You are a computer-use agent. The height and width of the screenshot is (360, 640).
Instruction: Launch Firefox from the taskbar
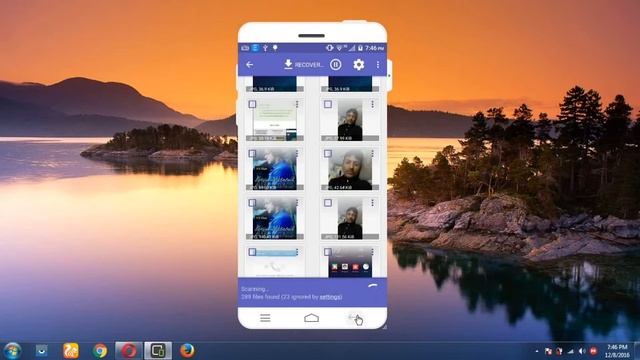tap(187, 351)
